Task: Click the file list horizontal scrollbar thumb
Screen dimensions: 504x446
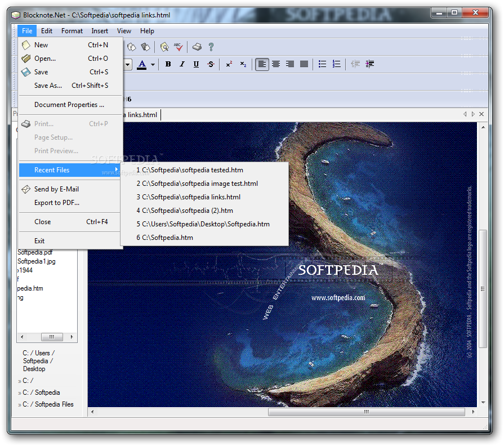Action: (x=52, y=337)
